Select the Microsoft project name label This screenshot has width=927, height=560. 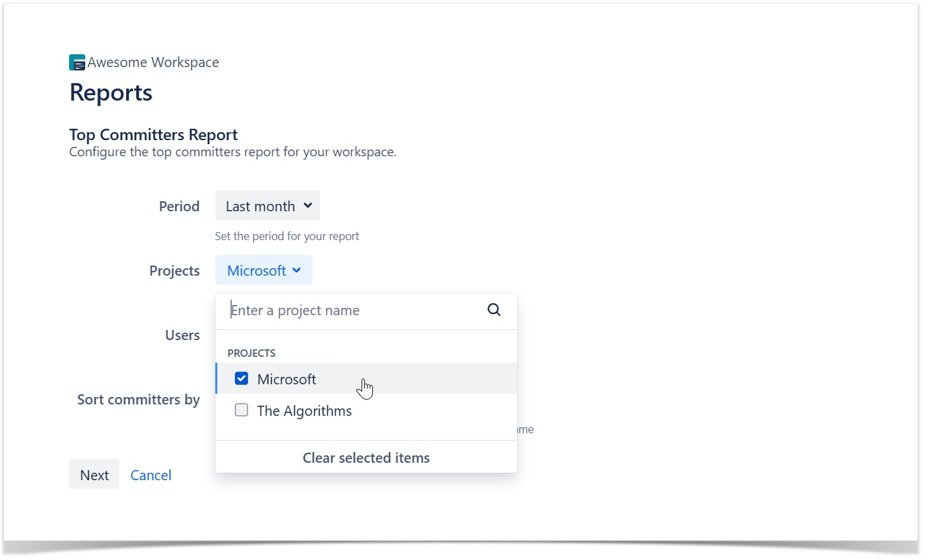pos(286,380)
